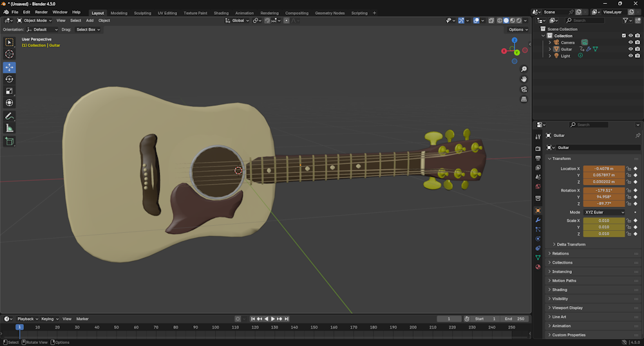
Task: Select the Move tool in toolbar
Action: pyautogui.click(x=9, y=68)
